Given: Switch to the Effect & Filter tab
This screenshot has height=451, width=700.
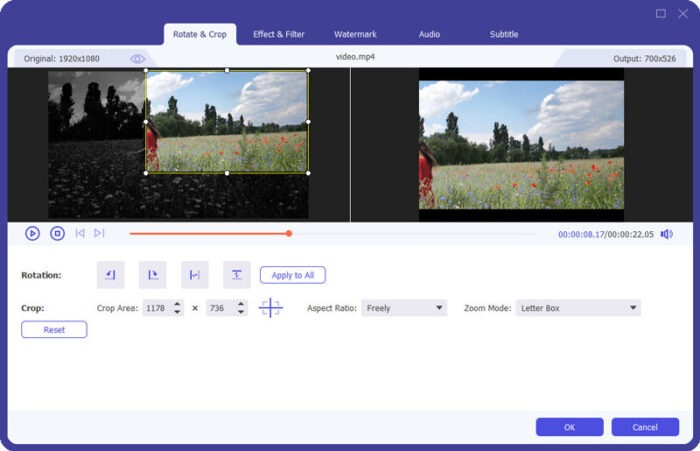Looking at the screenshot, I should tap(279, 34).
